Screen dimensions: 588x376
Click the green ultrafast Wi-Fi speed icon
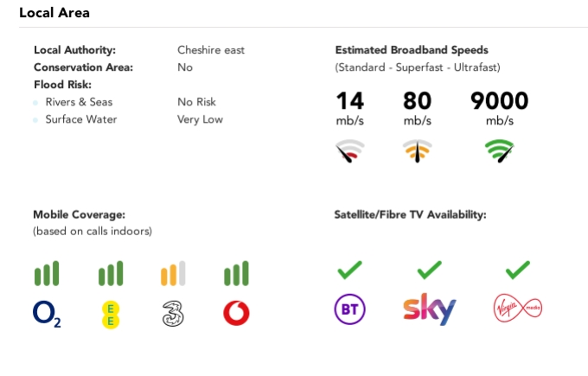(499, 151)
